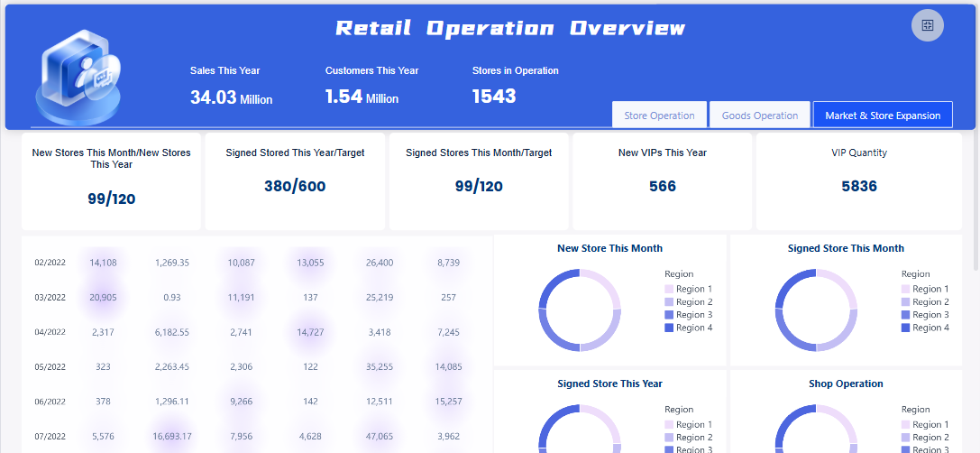This screenshot has width=980, height=453.
Task: Click Region 2 swatch in Signed Store This Year legend
Action: point(669,438)
